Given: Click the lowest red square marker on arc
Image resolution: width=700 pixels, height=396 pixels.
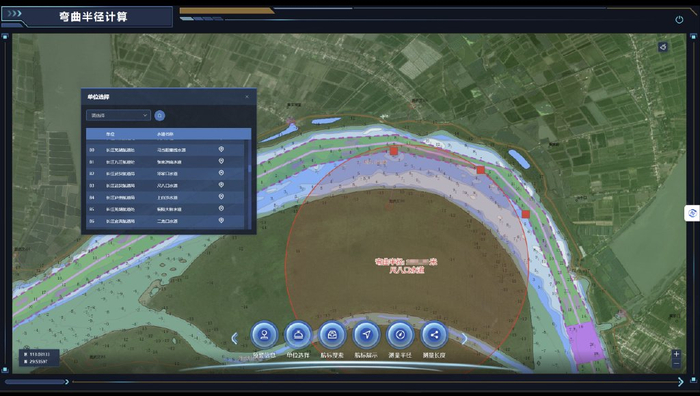Looking at the screenshot, I should tap(526, 214).
